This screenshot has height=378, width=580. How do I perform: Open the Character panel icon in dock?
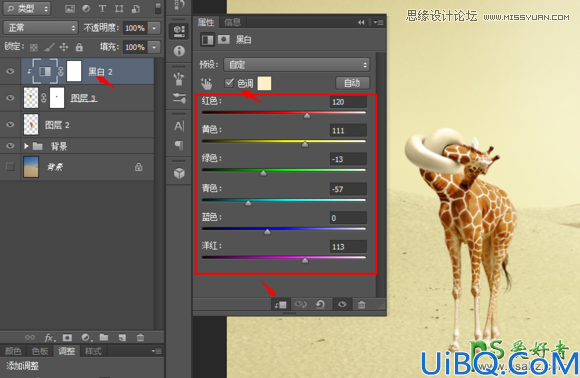click(x=179, y=126)
